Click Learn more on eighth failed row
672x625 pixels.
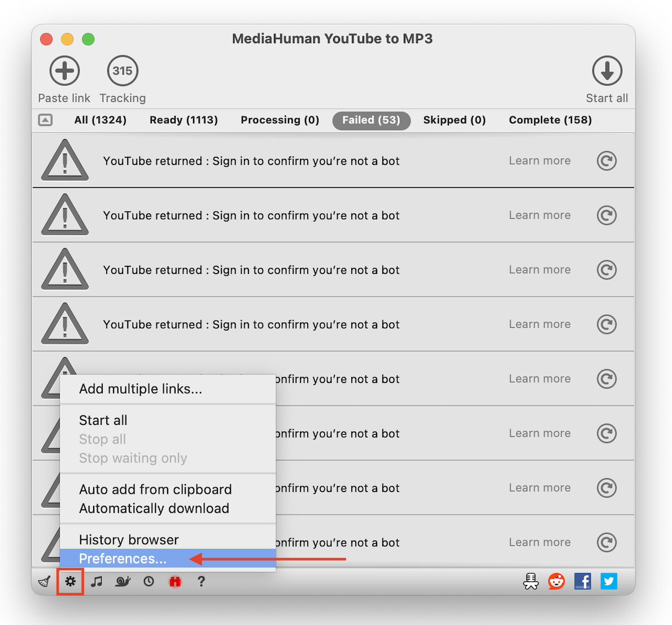[x=539, y=542]
